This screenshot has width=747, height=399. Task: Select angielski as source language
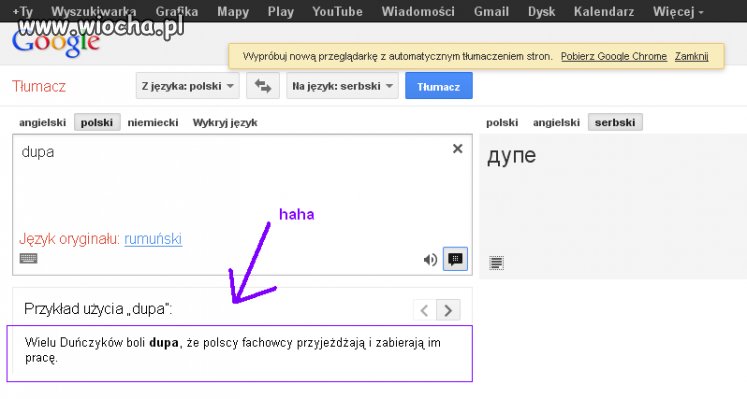[42, 122]
